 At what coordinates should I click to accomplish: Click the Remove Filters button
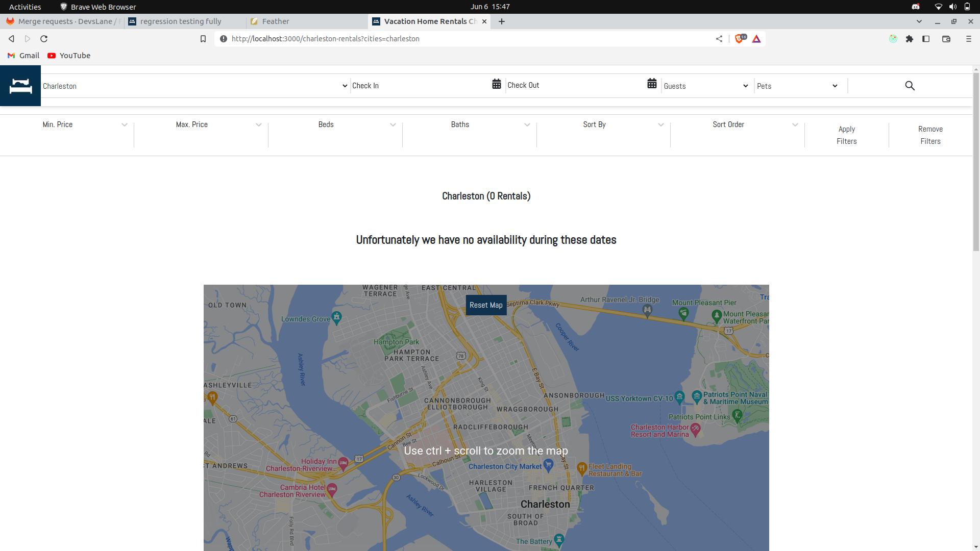930,135
